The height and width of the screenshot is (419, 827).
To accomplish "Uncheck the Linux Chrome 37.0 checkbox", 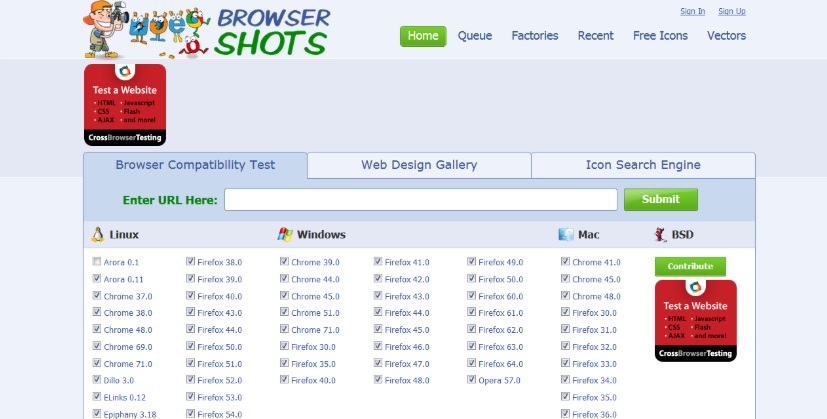I will click(97, 295).
